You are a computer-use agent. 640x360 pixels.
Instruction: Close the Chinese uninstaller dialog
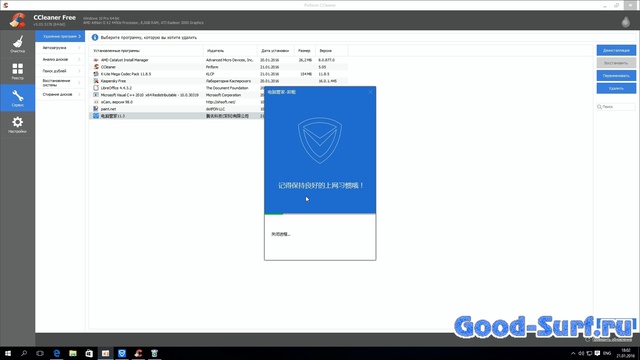pos(370,92)
